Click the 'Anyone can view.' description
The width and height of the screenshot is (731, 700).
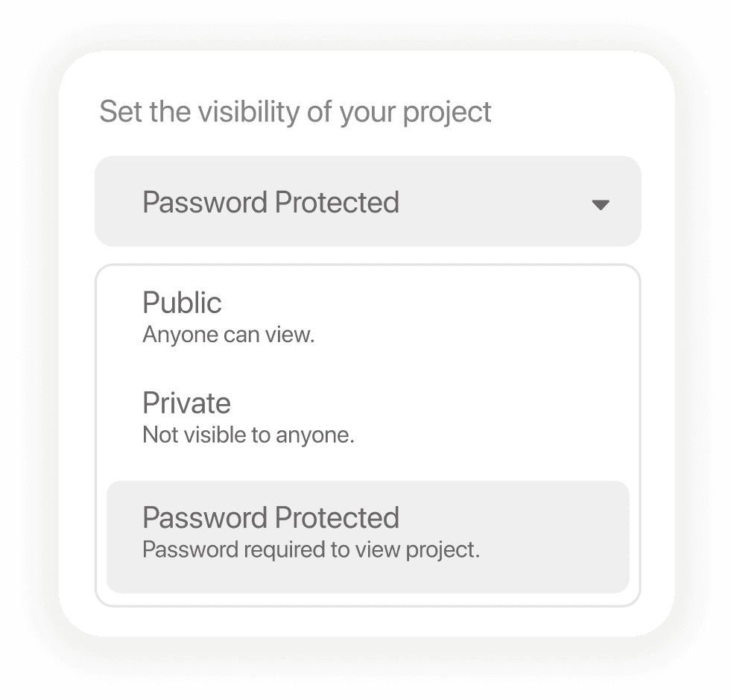(229, 335)
